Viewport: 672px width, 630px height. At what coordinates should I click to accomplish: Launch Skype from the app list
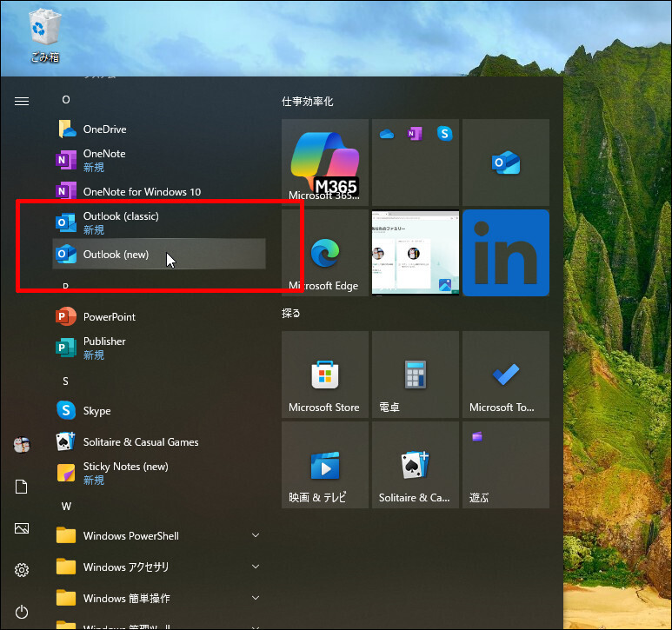[159, 410]
